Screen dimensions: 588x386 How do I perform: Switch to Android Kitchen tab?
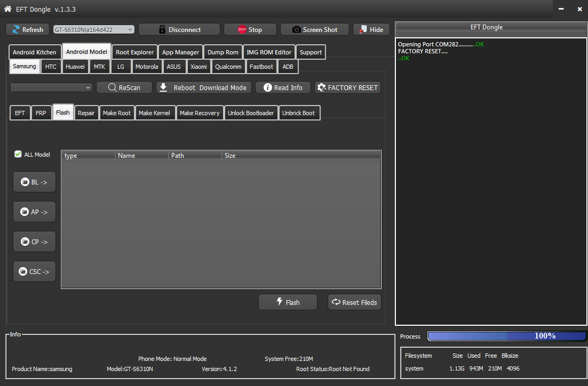(x=35, y=52)
